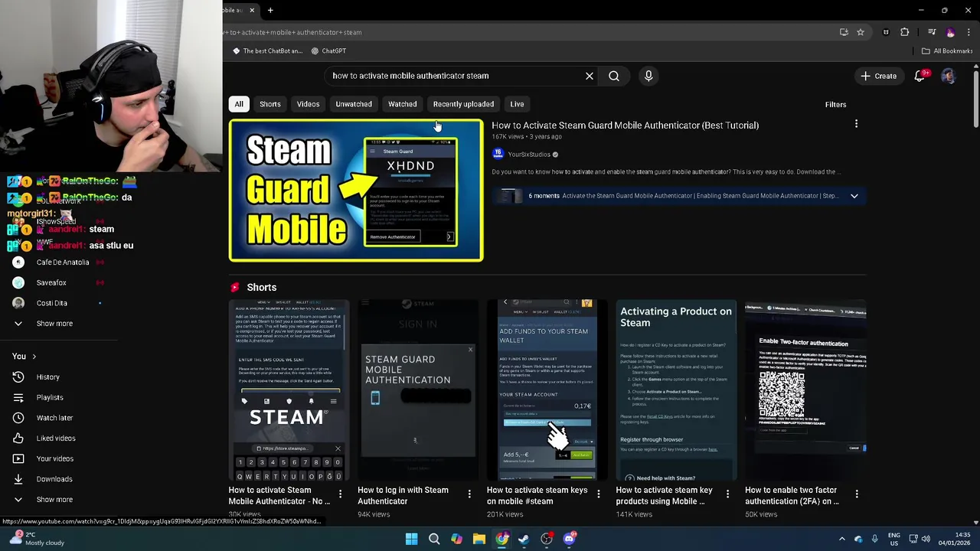Expand the You list with Show more
Screen dimensions: 980x551
54,500
